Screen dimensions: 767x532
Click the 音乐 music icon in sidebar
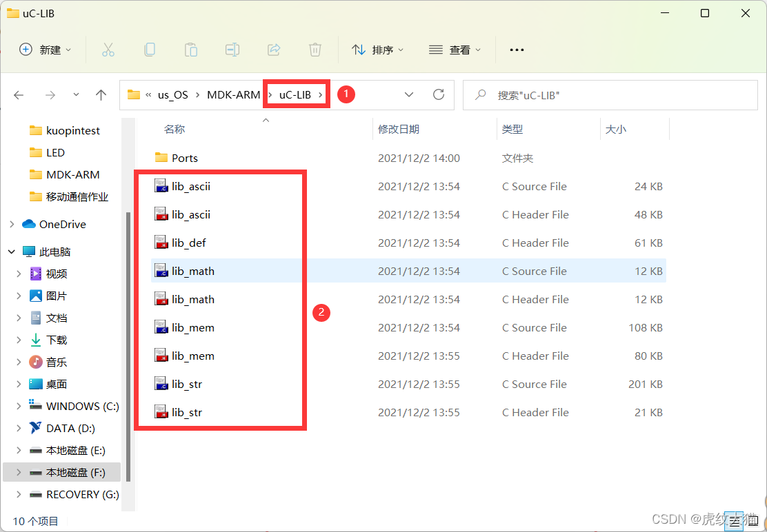point(36,362)
